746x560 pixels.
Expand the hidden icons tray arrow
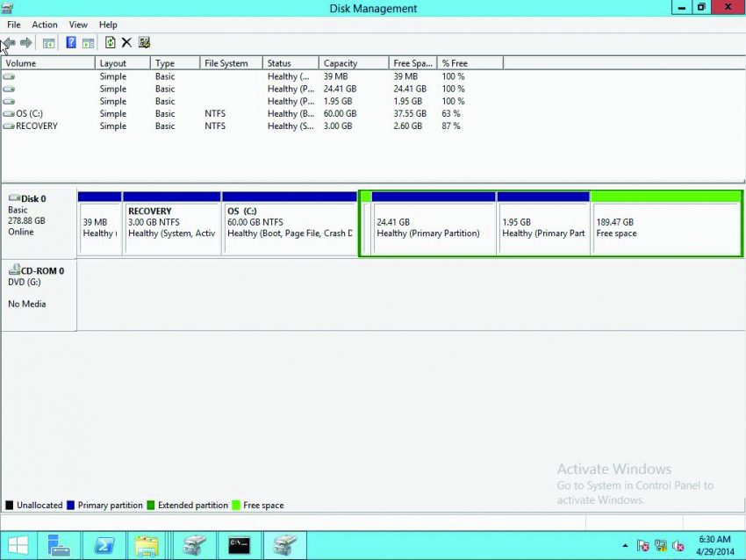pyautogui.click(x=625, y=545)
